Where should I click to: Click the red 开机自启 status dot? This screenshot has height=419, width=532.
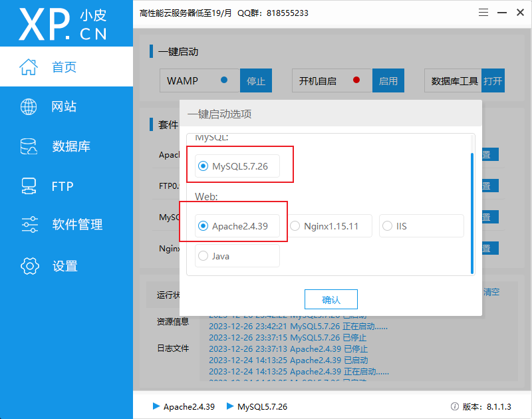356,80
